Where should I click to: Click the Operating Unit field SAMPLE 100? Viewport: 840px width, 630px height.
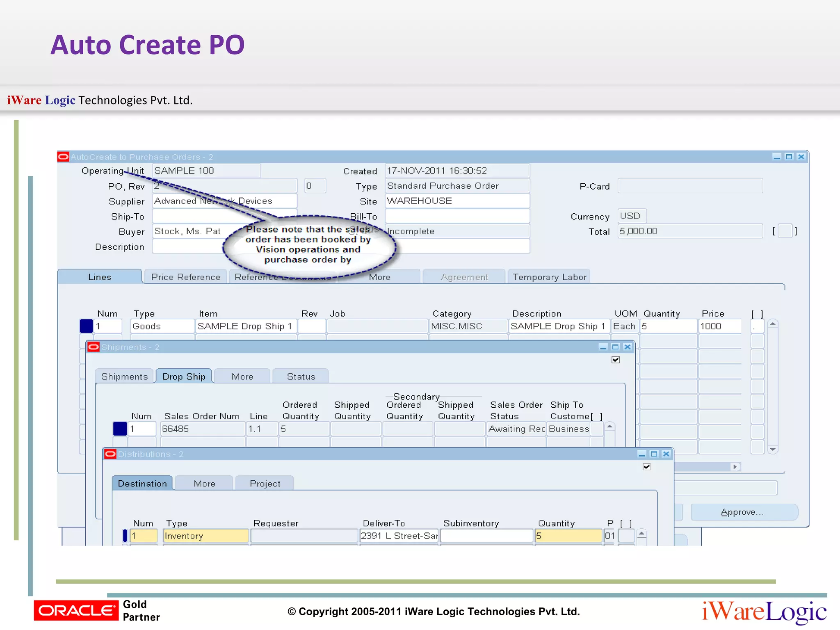[x=206, y=171]
